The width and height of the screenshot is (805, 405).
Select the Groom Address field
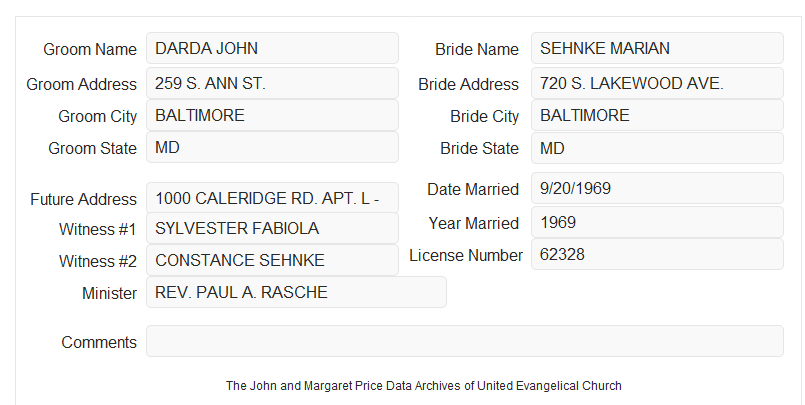272,83
